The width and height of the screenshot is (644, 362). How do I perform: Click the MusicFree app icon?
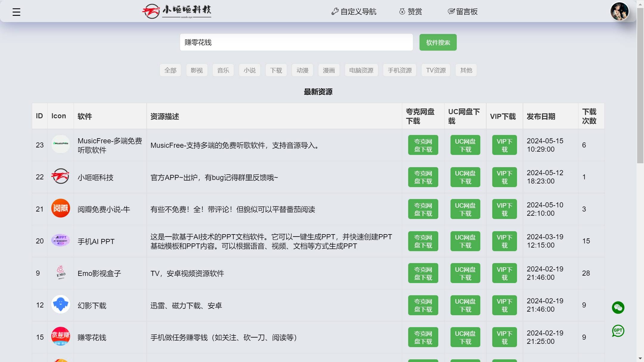click(61, 144)
